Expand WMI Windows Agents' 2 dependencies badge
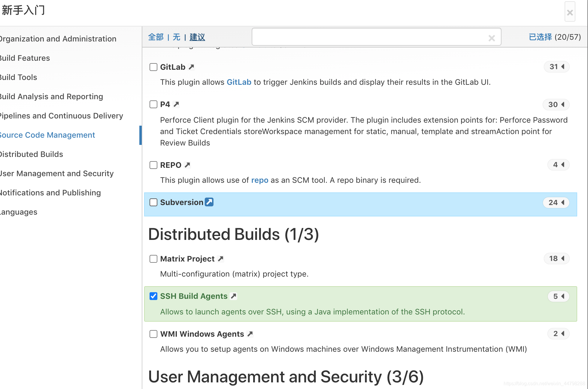The width and height of the screenshot is (588, 389). pyautogui.click(x=558, y=334)
